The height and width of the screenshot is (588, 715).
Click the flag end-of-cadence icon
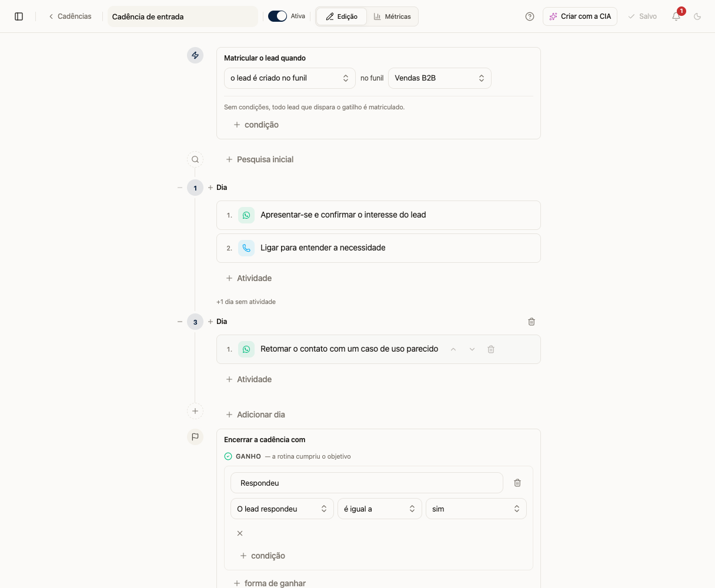point(195,437)
